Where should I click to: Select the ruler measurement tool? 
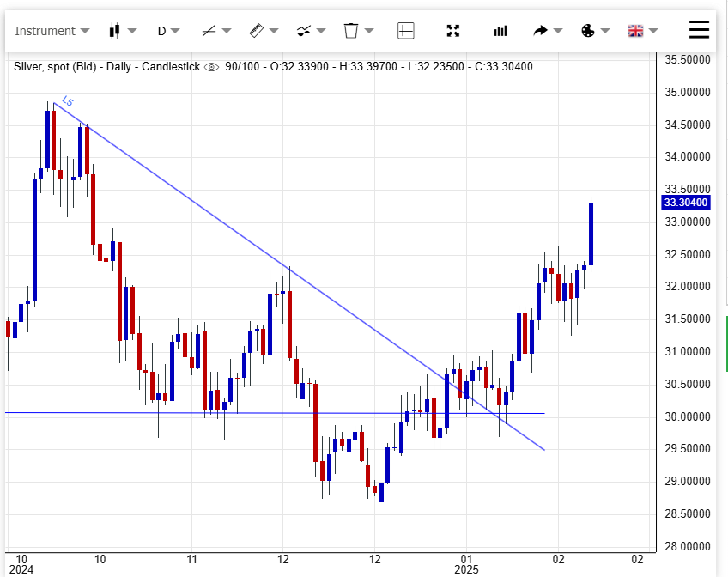257,31
